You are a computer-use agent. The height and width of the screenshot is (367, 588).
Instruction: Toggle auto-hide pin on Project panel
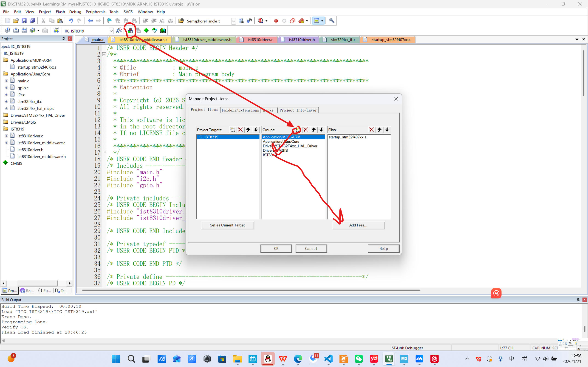[x=63, y=39]
